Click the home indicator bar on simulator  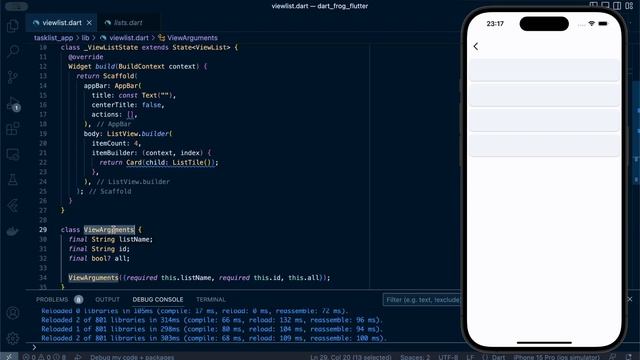tap(544, 342)
